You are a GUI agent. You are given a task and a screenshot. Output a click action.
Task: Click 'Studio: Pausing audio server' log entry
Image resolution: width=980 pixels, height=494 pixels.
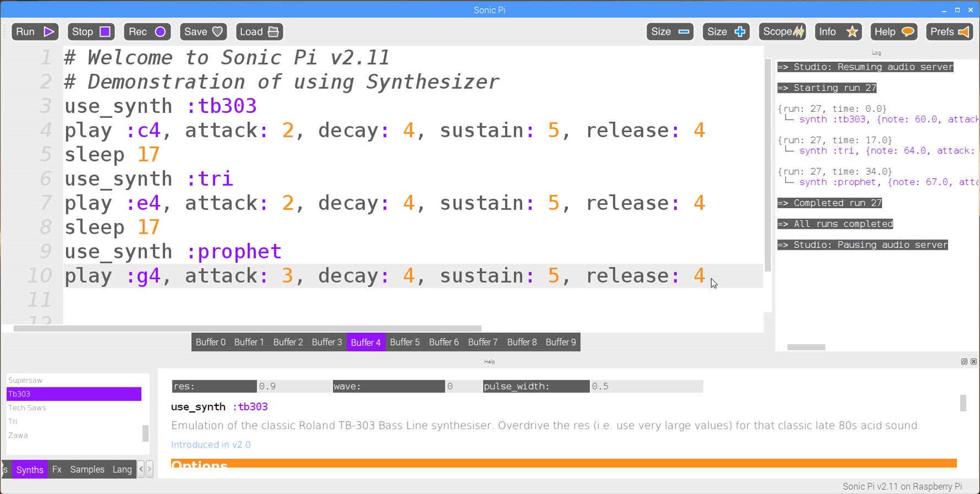[x=862, y=245]
